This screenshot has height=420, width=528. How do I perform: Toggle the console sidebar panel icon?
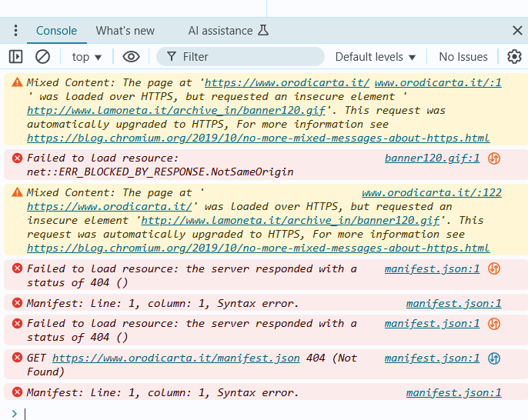coord(15,56)
